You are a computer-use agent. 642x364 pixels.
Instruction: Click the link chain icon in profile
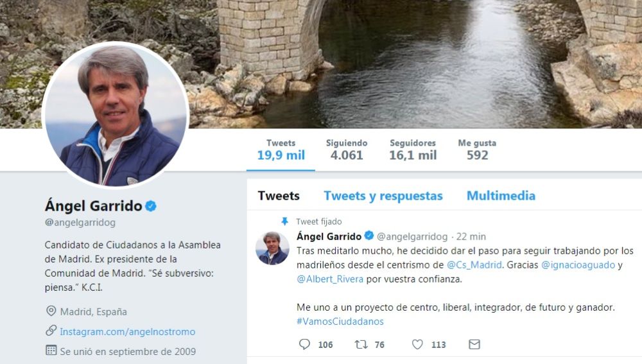click(51, 331)
